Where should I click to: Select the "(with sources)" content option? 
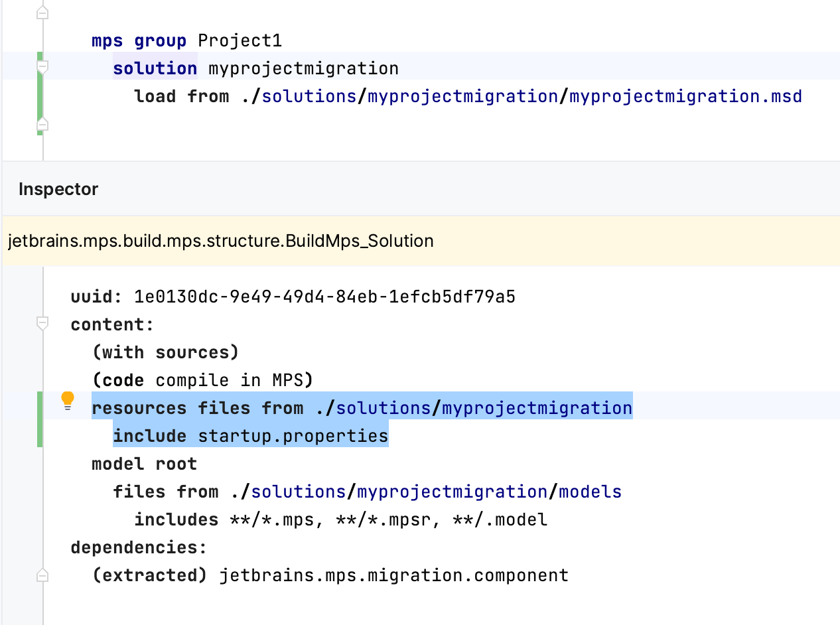coord(166,352)
